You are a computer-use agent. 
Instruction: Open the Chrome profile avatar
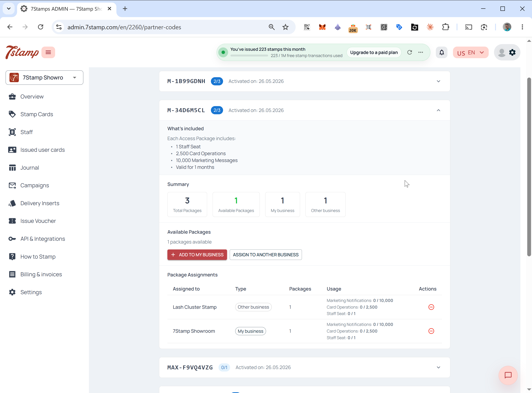(x=507, y=27)
